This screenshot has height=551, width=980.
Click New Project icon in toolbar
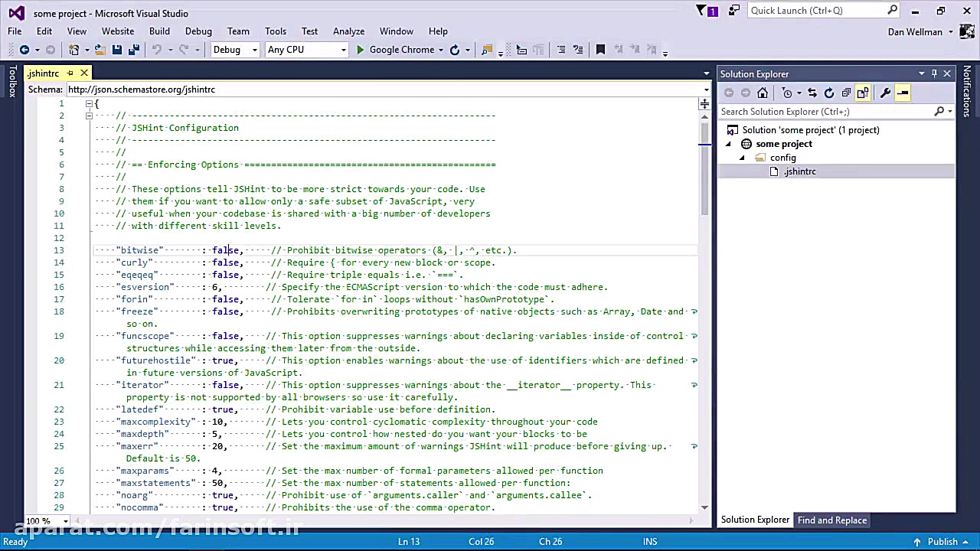[74, 50]
